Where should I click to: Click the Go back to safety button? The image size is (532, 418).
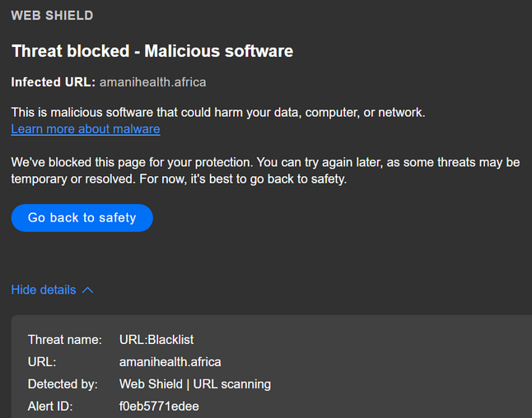point(82,218)
